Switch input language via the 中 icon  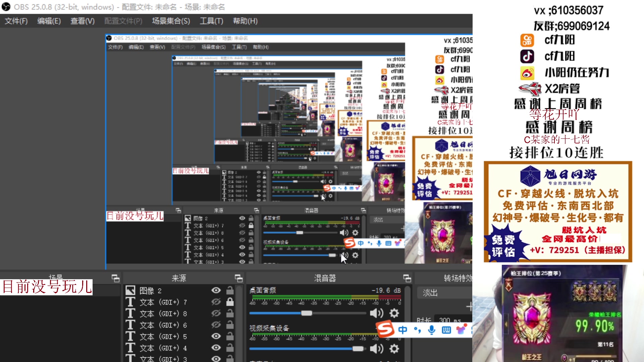[x=402, y=330]
